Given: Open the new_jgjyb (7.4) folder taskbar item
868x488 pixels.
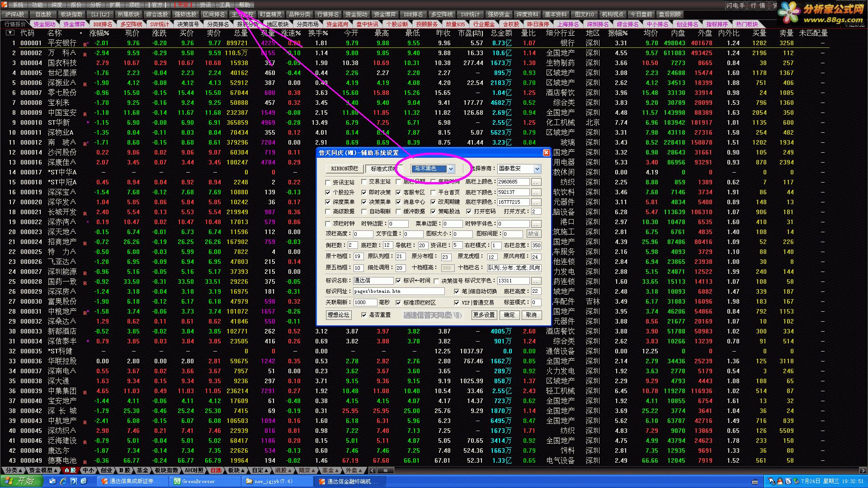Looking at the screenshot, I should [278, 481].
